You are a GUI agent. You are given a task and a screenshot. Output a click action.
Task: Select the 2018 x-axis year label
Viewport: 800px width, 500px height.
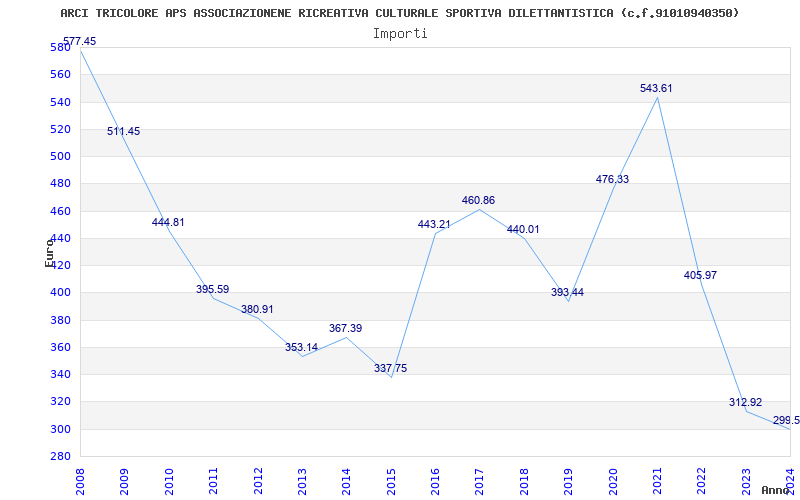523,481
